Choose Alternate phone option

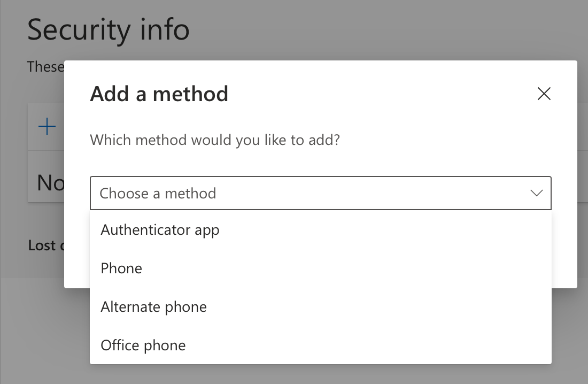pos(153,306)
